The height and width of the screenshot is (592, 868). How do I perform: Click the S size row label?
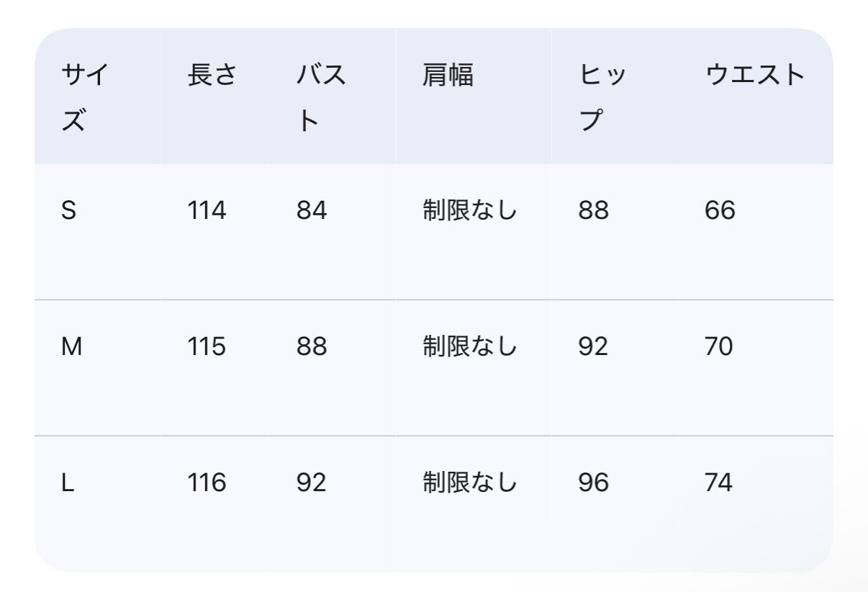69,210
